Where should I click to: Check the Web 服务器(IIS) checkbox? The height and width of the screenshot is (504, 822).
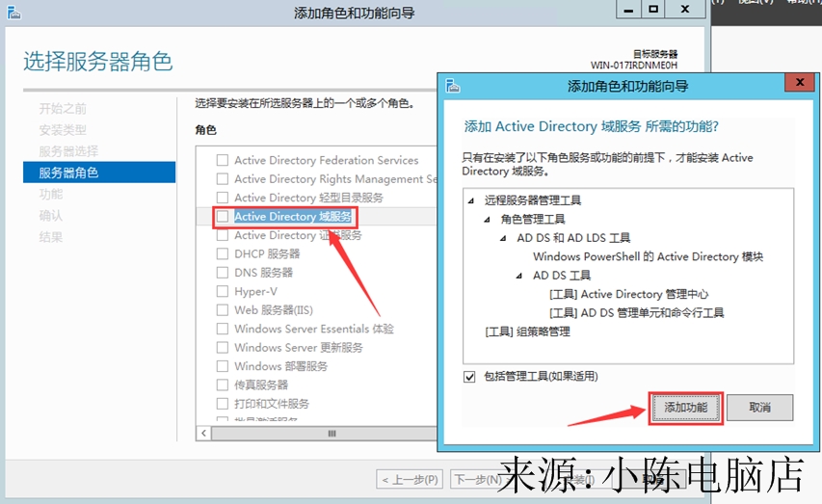click(x=223, y=310)
